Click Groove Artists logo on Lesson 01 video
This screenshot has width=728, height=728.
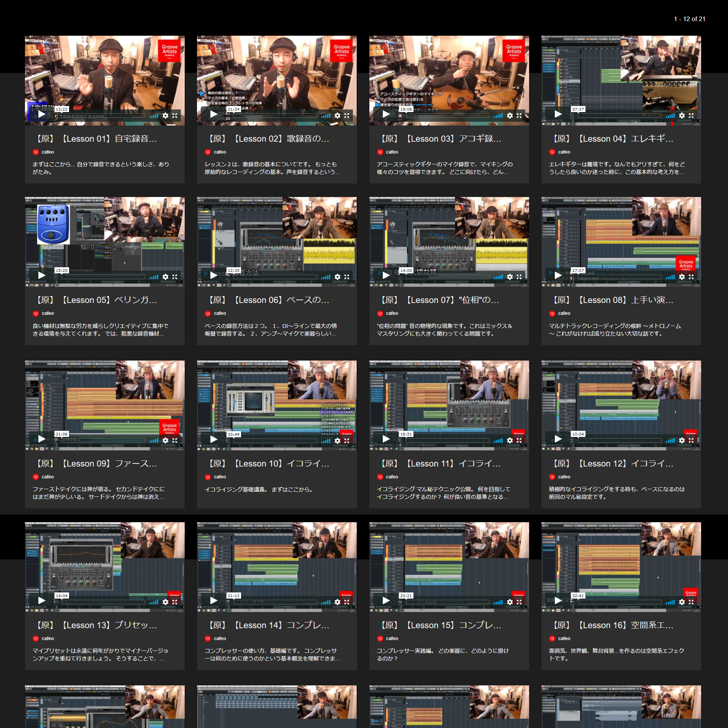(x=169, y=50)
